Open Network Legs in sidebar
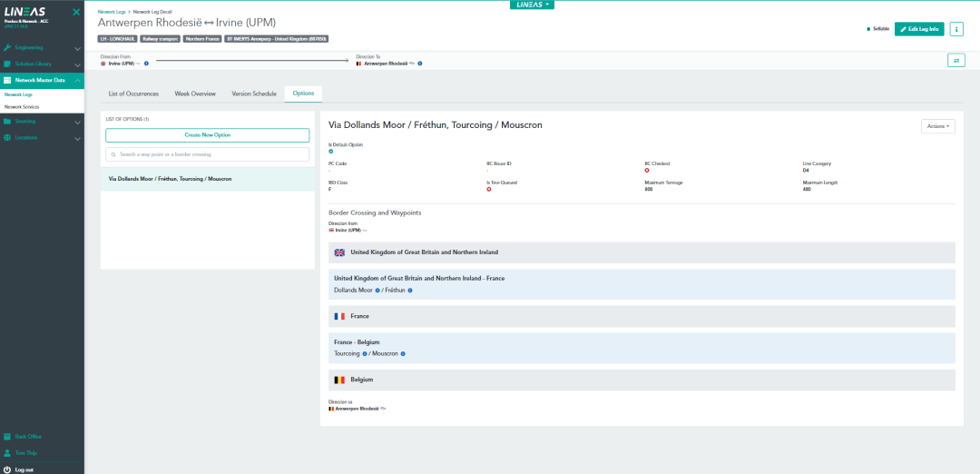The height and width of the screenshot is (474, 980). point(18,94)
